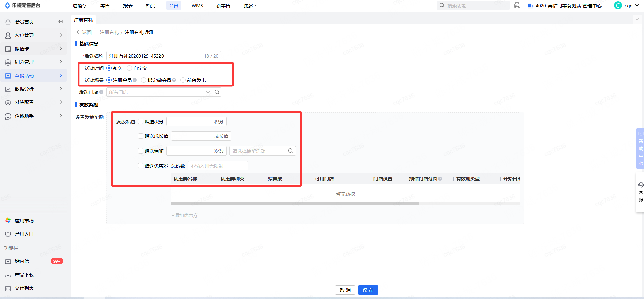
Task: Expand 数据分析 chevron
Action: tap(61, 89)
